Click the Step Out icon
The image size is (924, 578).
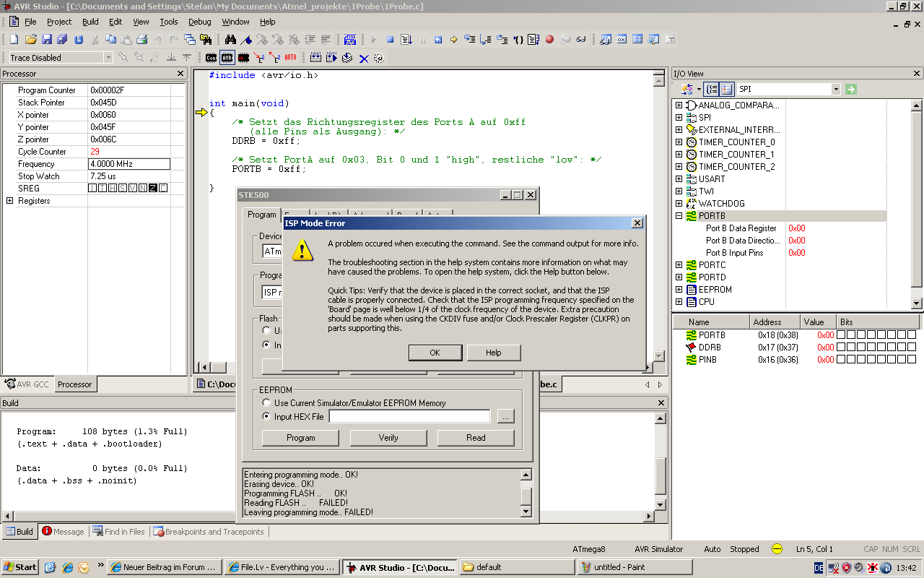click(x=502, y=40)
